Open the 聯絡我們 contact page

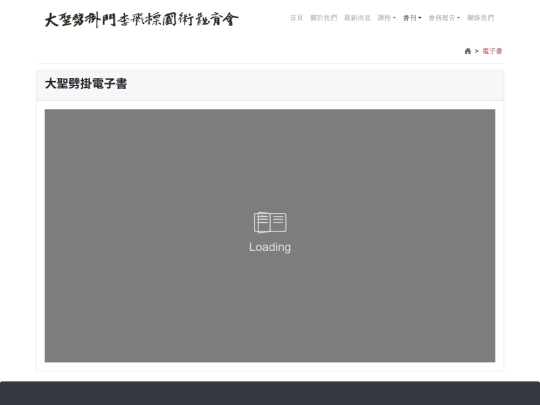[480, 18]
